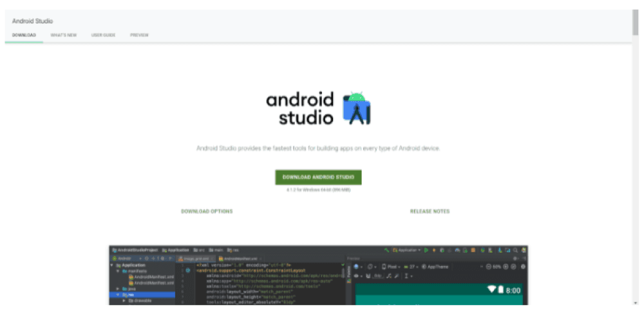This screenshot has height=314, width=644.
Task: Click the AppTheme selector in preview toolbar
Action: (435, 267)
